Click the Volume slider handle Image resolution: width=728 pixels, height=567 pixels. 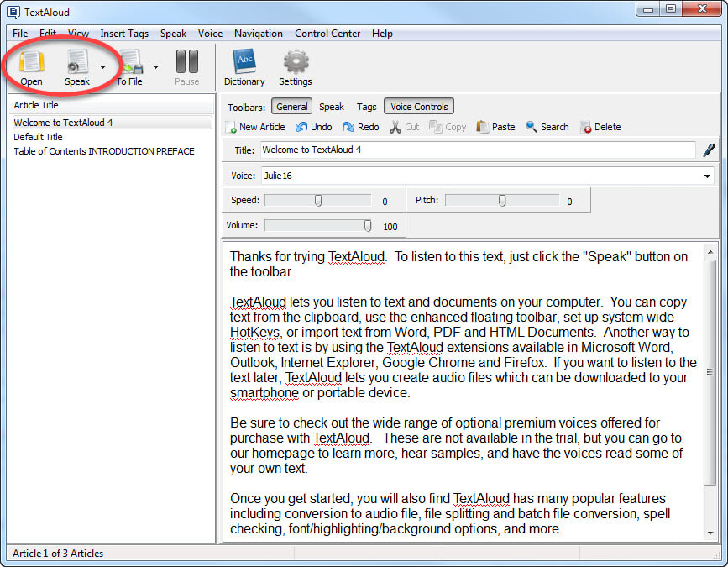click(x=368, y=225)
